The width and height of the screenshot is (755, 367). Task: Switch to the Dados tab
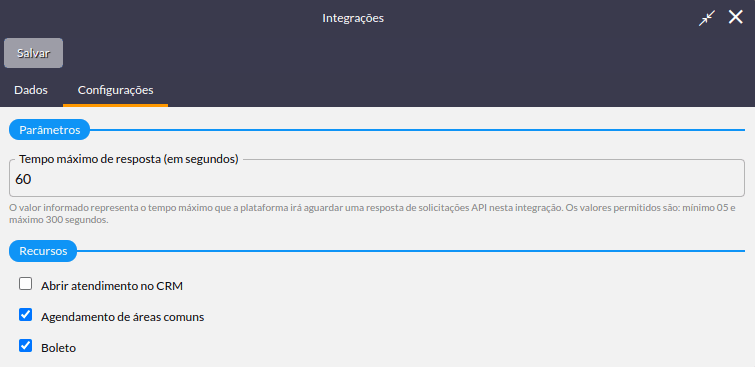pyautogui.click(x=31, y=90)
